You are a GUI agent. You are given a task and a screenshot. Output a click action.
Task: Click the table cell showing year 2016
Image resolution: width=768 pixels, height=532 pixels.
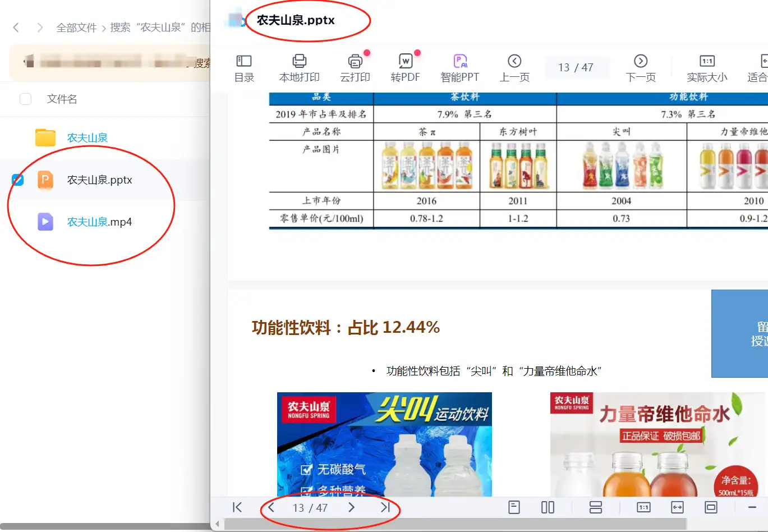[426, 201]
